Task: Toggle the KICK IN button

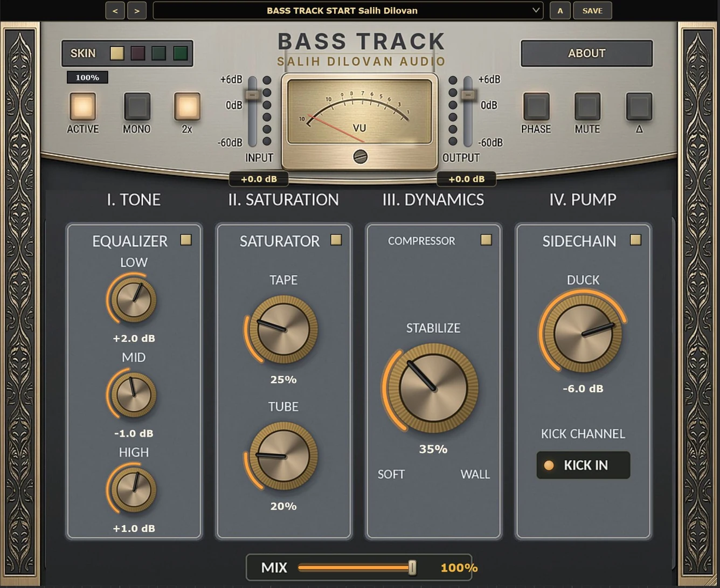Action: (x=583, y=465)
